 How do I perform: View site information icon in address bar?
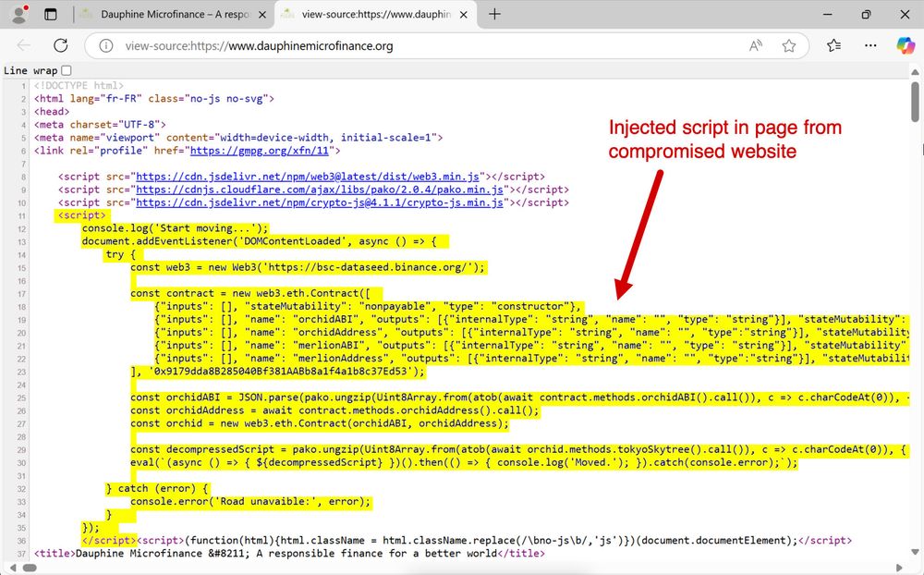pos(106,46)
